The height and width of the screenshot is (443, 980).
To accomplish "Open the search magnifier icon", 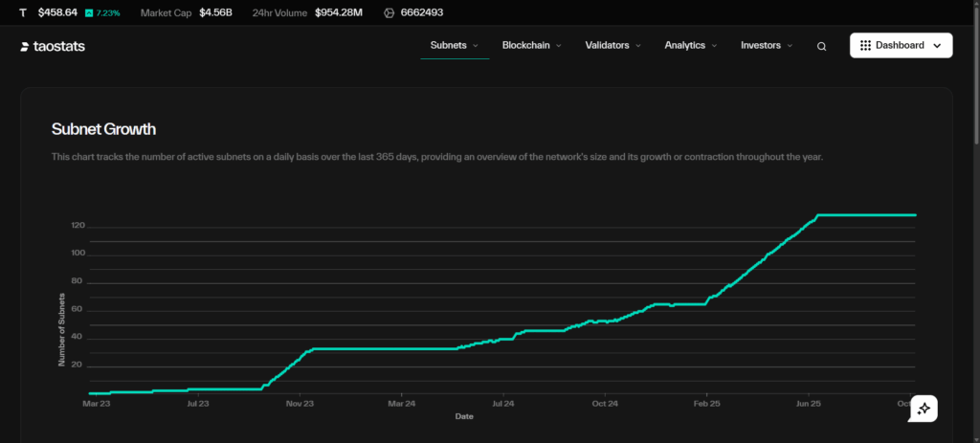I will [821, 46].
